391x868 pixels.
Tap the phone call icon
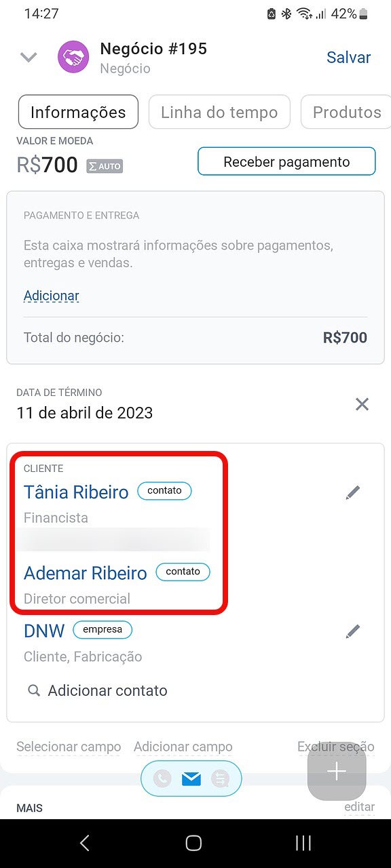[x=162, y=779]
